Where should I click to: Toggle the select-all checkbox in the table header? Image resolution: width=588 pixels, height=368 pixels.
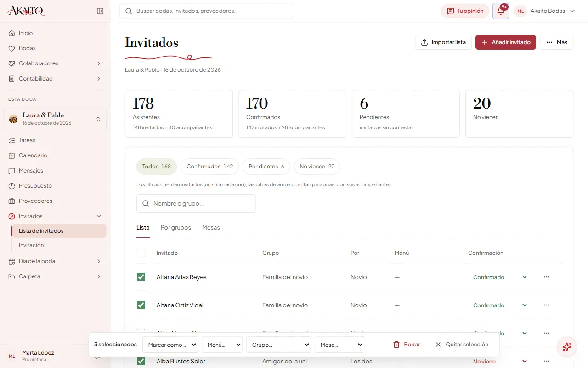tap(141, 253)
